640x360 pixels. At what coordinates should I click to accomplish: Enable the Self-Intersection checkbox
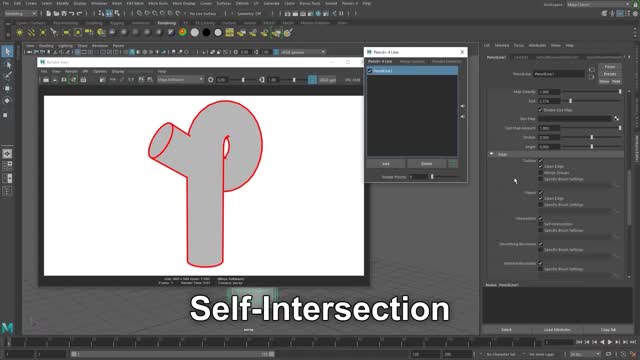pos(540,224)
